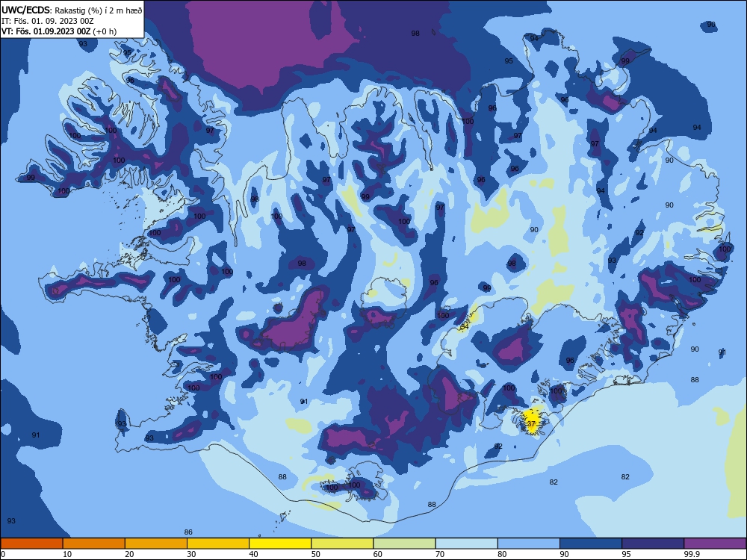Click the '20' legend scale label

click(x=129, y=554)
